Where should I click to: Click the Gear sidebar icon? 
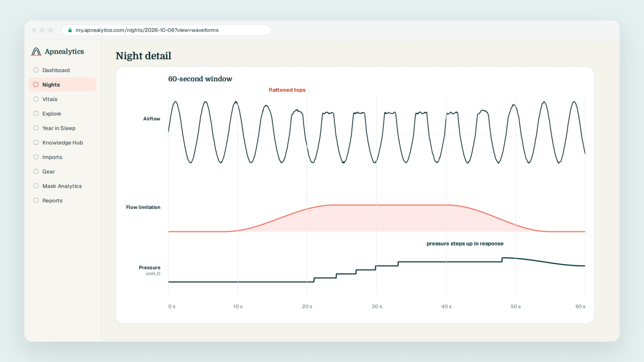coord(36,171)
